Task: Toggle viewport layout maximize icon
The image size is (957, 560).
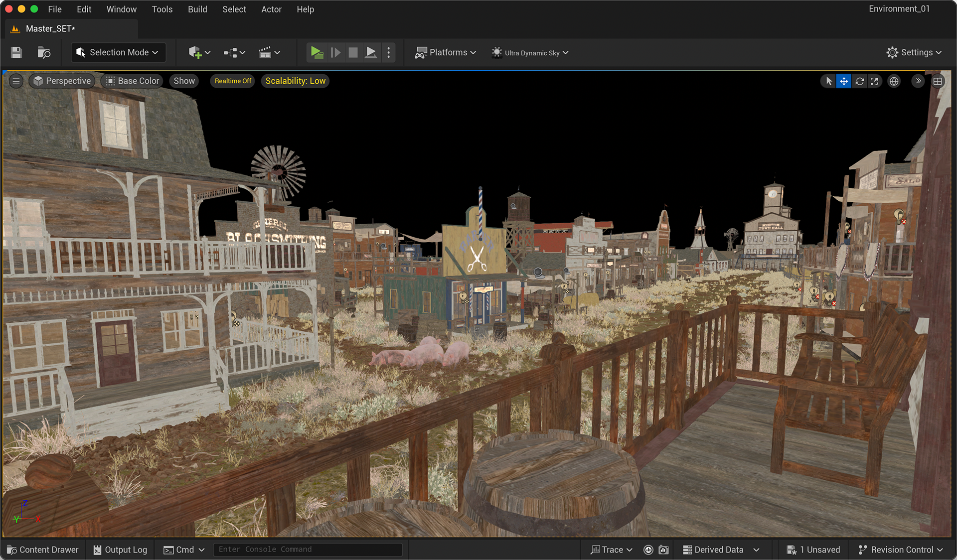Action: [x=938, y=81]
